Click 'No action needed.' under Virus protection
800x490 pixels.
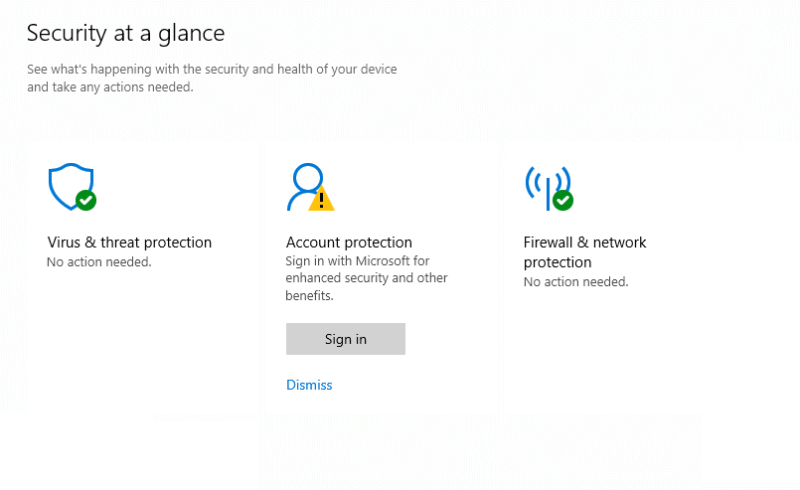click(99, 262)
